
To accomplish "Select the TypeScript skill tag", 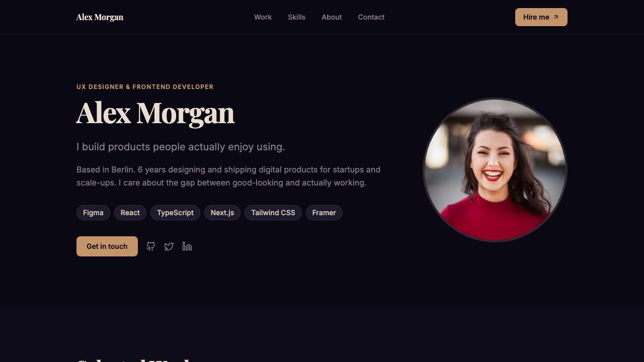I will [x=175, y=213].
